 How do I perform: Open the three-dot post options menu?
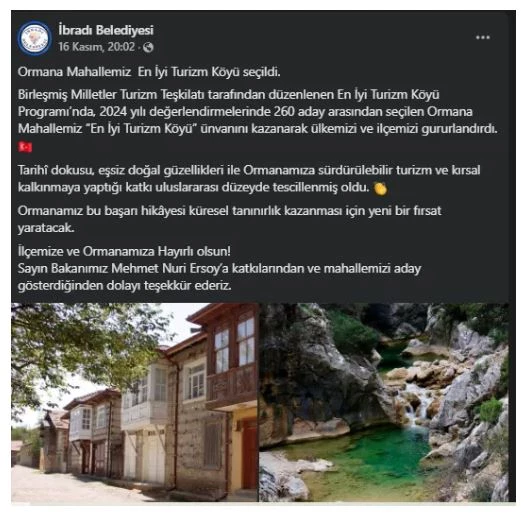[483, 37]
